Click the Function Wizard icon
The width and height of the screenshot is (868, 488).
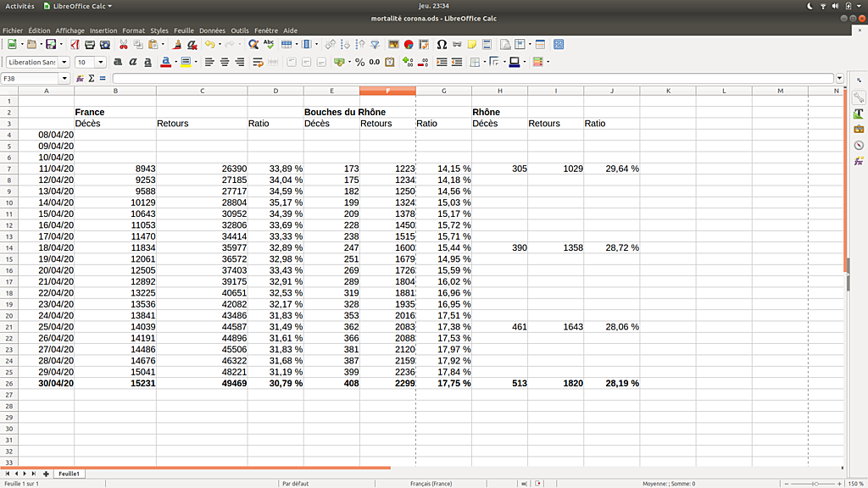81,79
